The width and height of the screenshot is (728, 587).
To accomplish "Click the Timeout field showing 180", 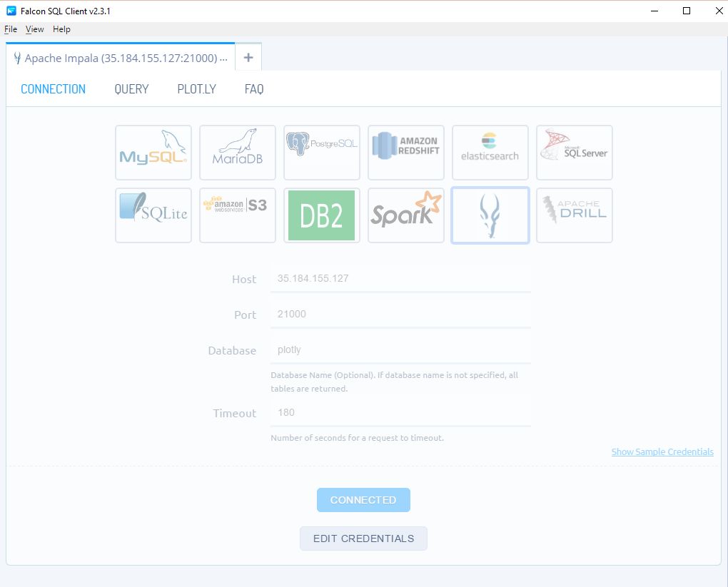I will [x=400, y=412].
